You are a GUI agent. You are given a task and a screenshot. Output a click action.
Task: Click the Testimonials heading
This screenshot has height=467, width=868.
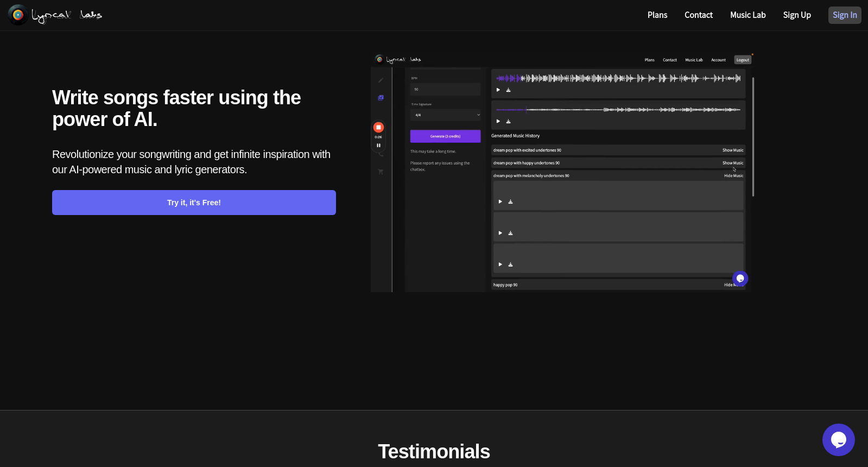(434, 451)
